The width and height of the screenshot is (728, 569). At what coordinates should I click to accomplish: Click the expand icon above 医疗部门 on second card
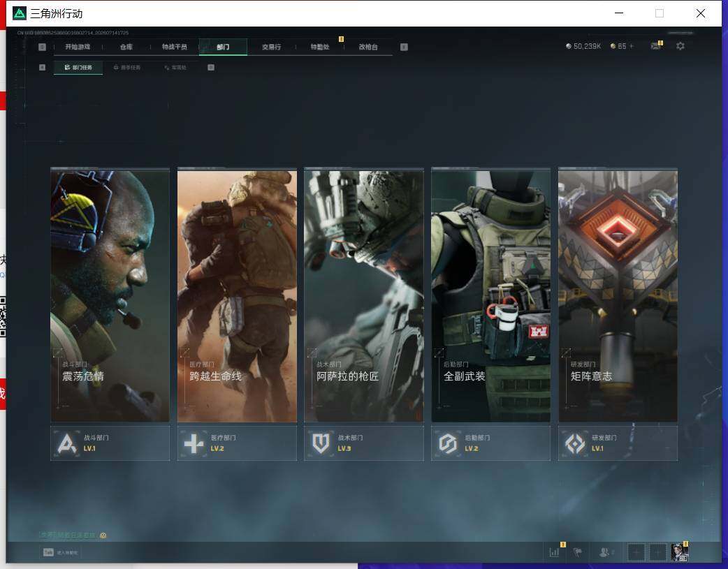[184, 353]
